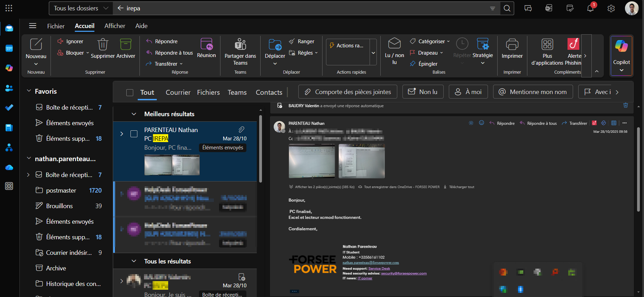
Task: Switch to the Afficher ribbon tab
Action: click(x=115, y=26)
